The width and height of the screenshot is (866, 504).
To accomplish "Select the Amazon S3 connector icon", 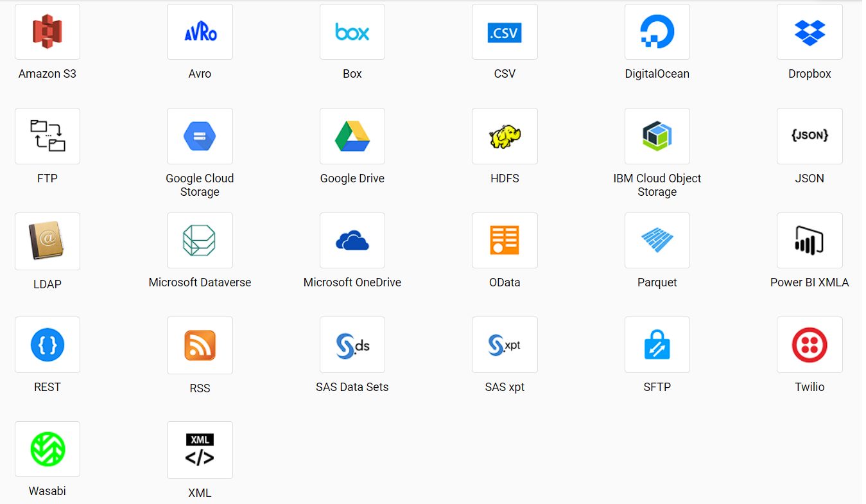I will tap(48, 31).
